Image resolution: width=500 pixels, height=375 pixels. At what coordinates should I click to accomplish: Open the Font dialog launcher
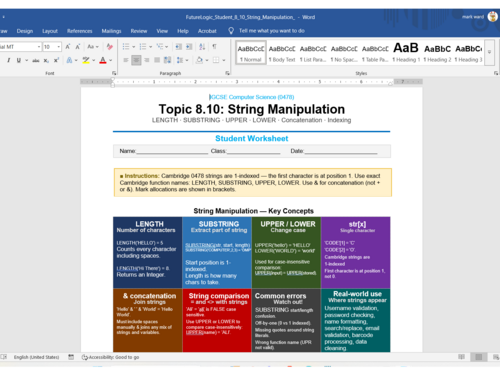point(114,73)
